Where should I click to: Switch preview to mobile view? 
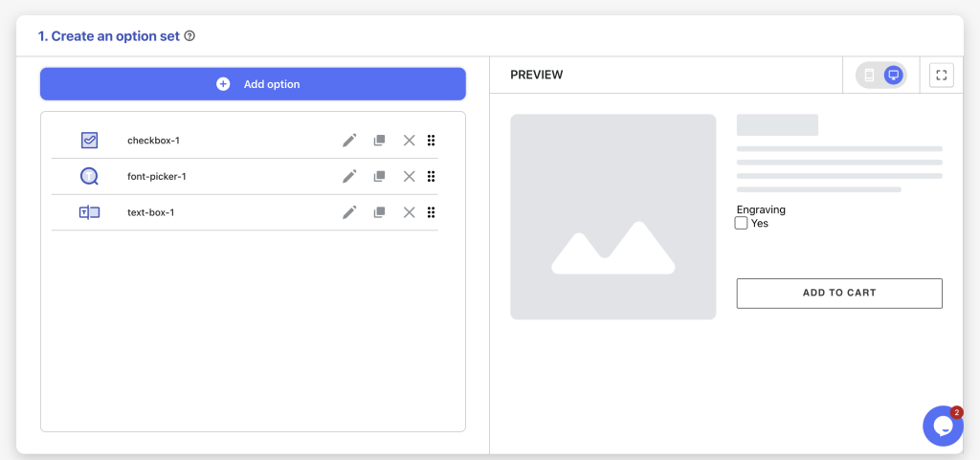click(x=869, y=75)
